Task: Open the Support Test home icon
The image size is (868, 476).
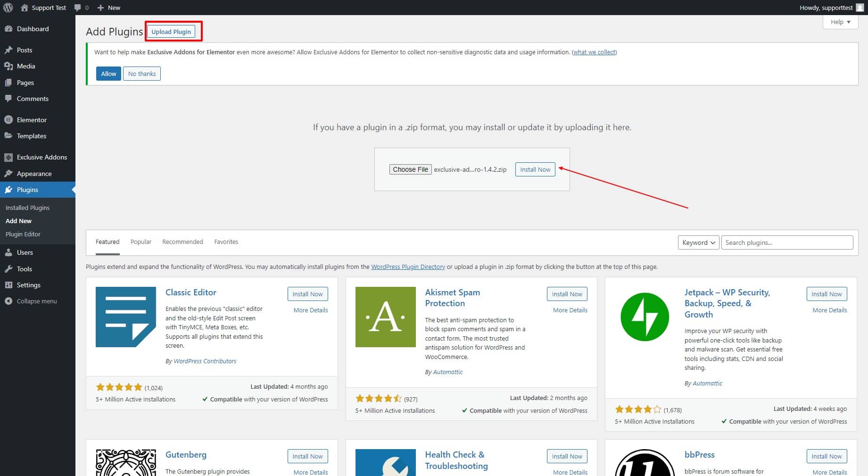Action: pos(25,8)
